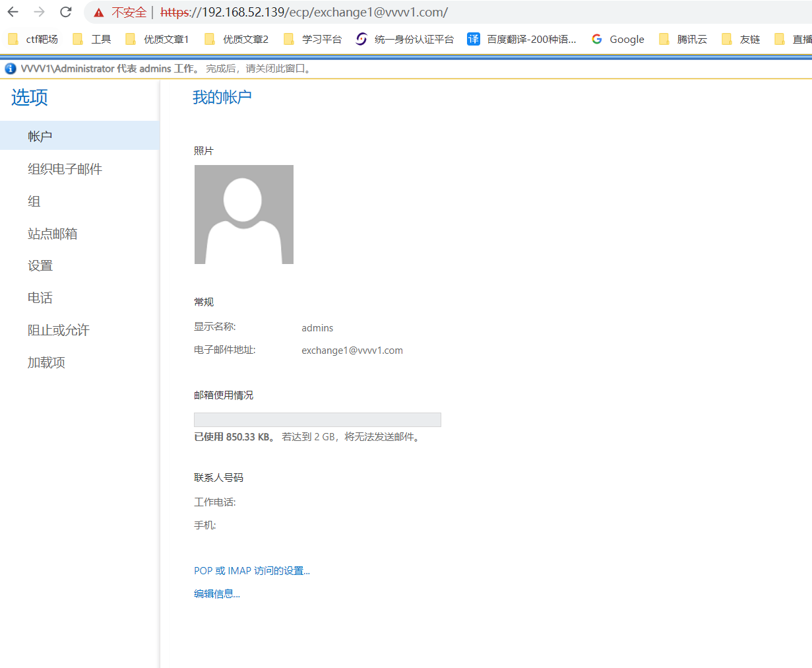Viewport: 812px width, 668px height.
Task: Go to 组织电子邮件 section
Action: [x=65, y=169]
